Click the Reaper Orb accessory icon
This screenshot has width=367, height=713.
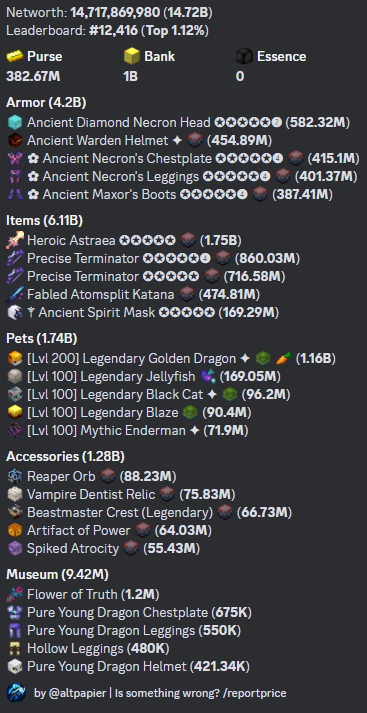coord(15,476)
